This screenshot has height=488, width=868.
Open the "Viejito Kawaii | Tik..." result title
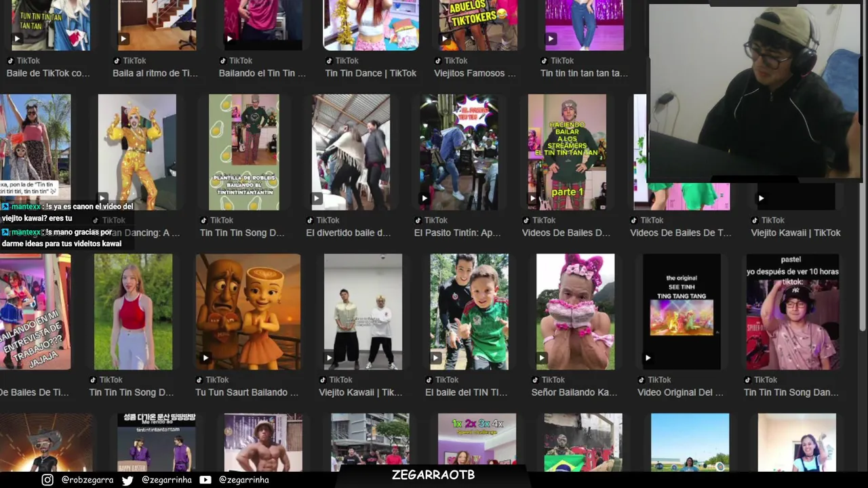[361, 392]
